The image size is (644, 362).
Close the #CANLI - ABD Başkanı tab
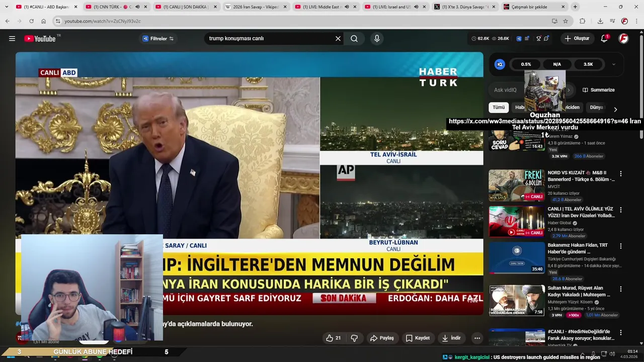coord(76,7)
